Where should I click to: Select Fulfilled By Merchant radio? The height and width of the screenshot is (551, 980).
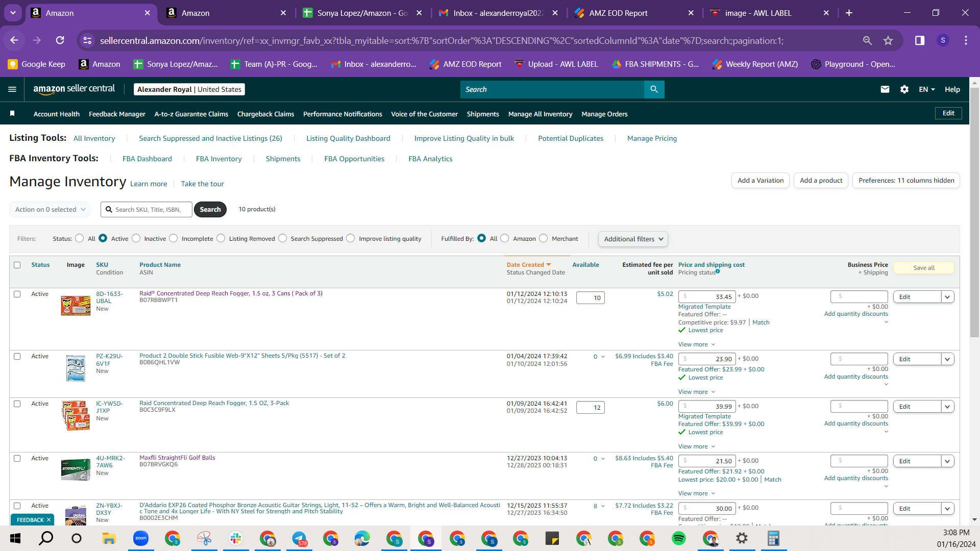[x=544, y=238]
